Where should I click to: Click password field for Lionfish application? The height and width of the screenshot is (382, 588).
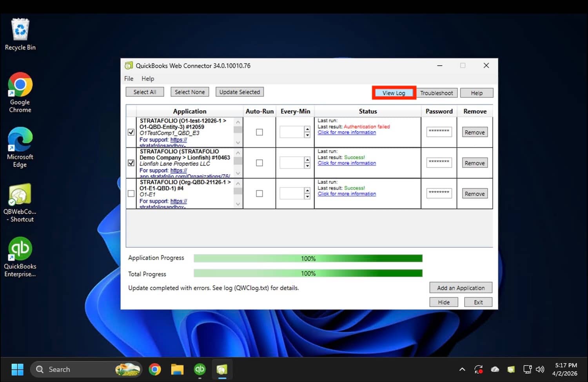tap(439, 163)
